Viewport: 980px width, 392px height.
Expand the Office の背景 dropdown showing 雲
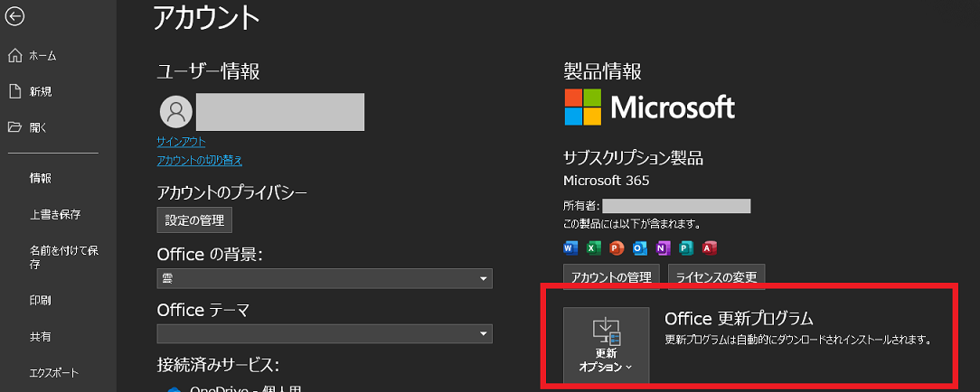tap(325, 278)
